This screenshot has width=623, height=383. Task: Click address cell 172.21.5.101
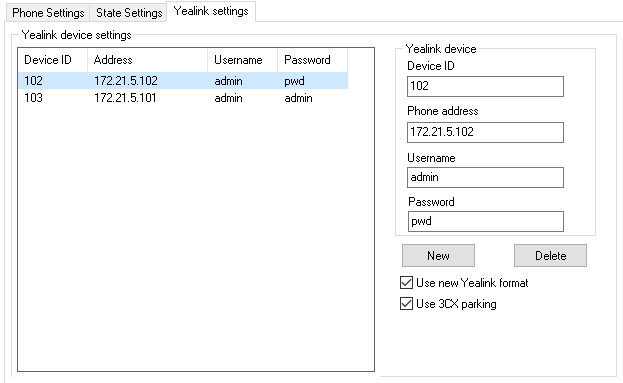(125, 98)
